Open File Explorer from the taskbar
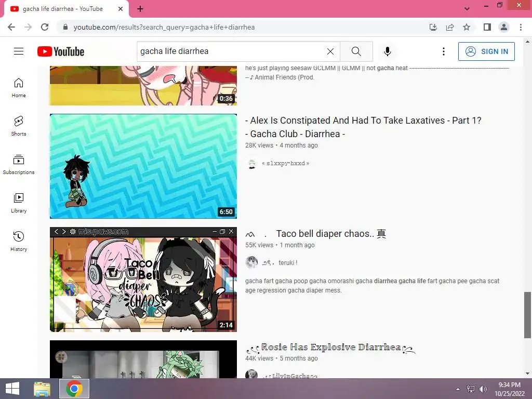532x399 pixels. click(x=42, y=389)
